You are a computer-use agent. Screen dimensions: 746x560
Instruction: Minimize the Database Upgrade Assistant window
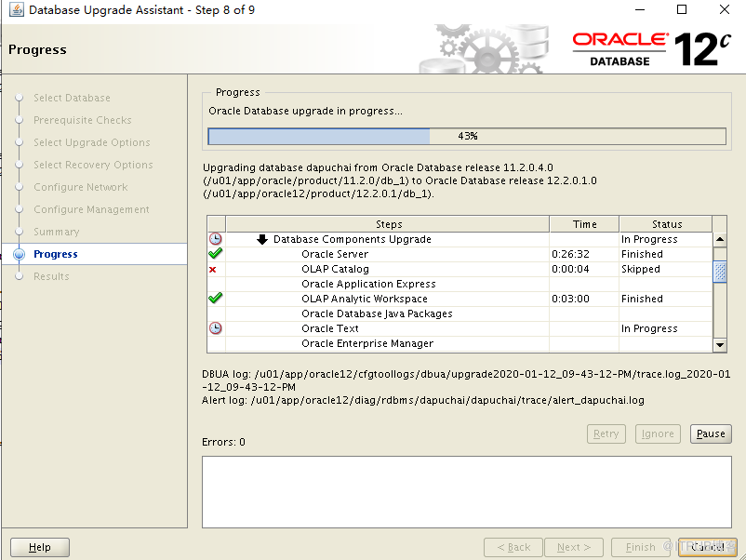[x=640, y=9]
